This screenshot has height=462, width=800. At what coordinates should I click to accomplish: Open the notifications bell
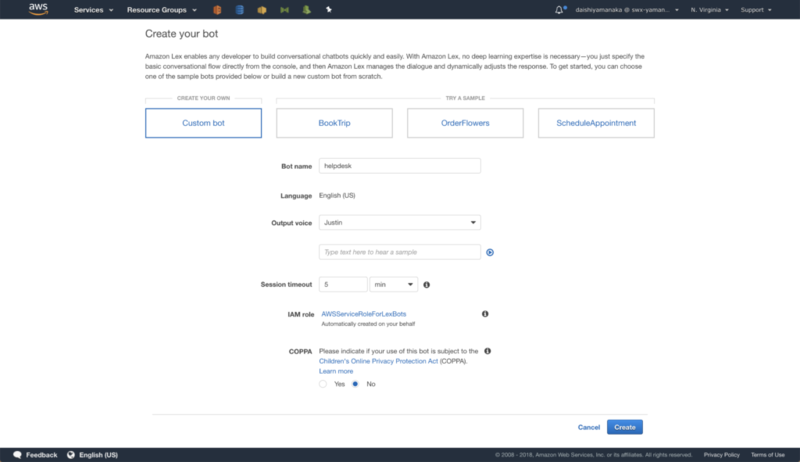[560, 10]
